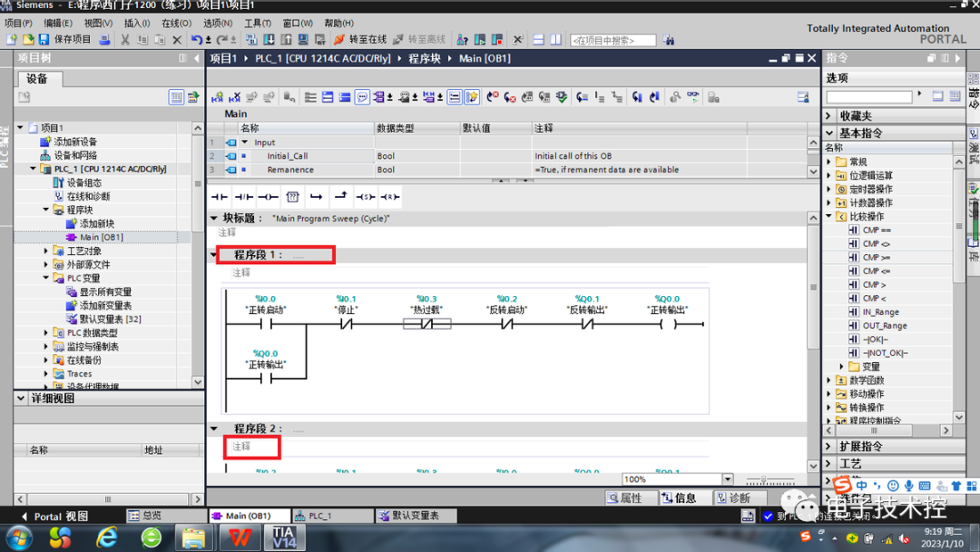Open the 100% zoom dropdown

pos(728,478)
